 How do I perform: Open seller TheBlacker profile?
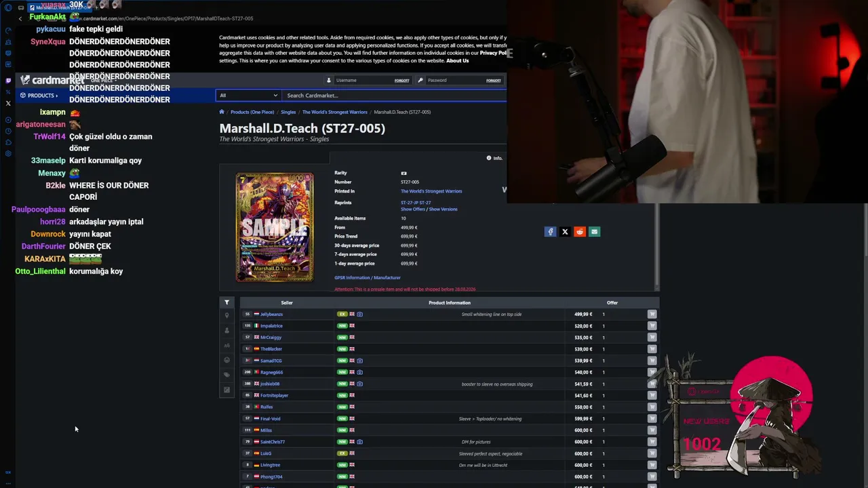pos(271,349)
